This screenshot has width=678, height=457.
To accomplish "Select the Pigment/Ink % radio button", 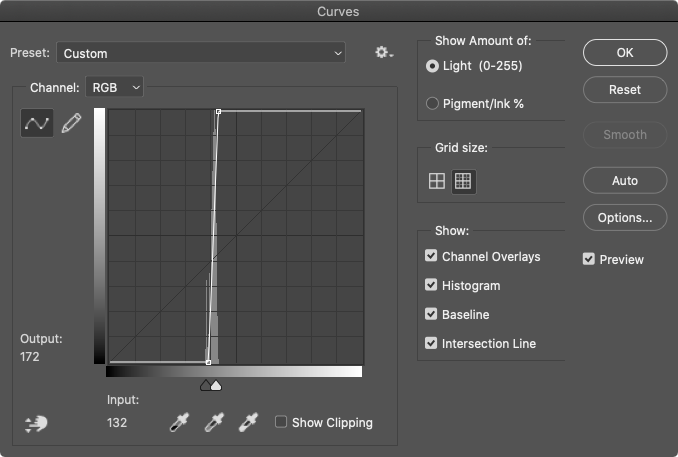I will [432, 103].
